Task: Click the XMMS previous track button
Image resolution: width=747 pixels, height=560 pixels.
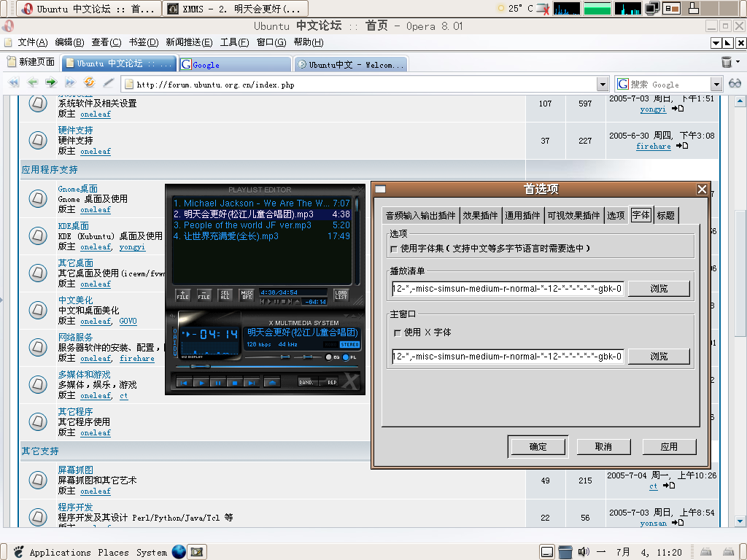Action: click(x=185, y=382)
